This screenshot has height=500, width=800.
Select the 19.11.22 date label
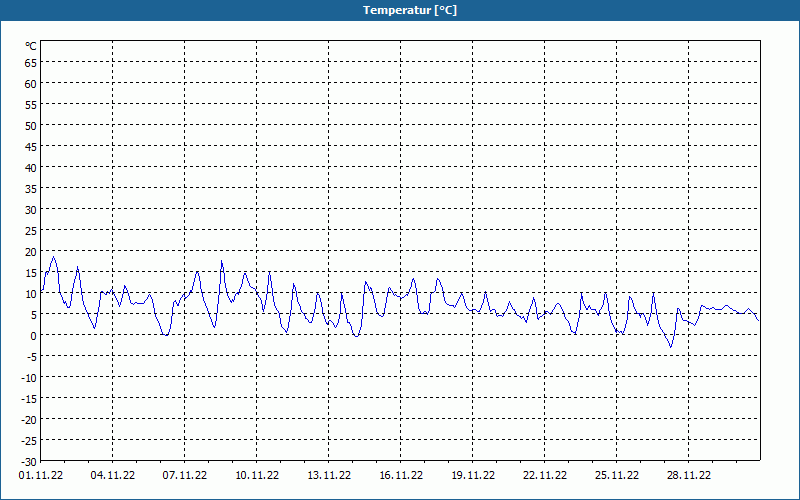pos(473,476)
